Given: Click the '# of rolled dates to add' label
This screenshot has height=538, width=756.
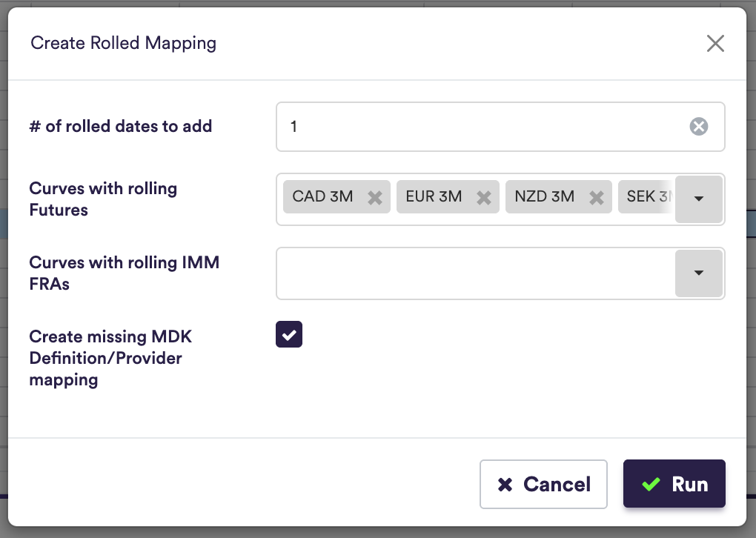Looking at the screenshot, I should [x=121, y=126].
